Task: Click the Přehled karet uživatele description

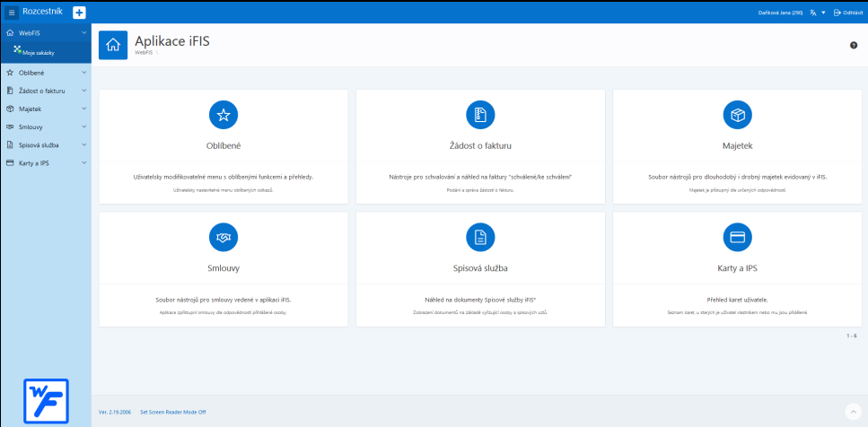Action: [737, 300]
